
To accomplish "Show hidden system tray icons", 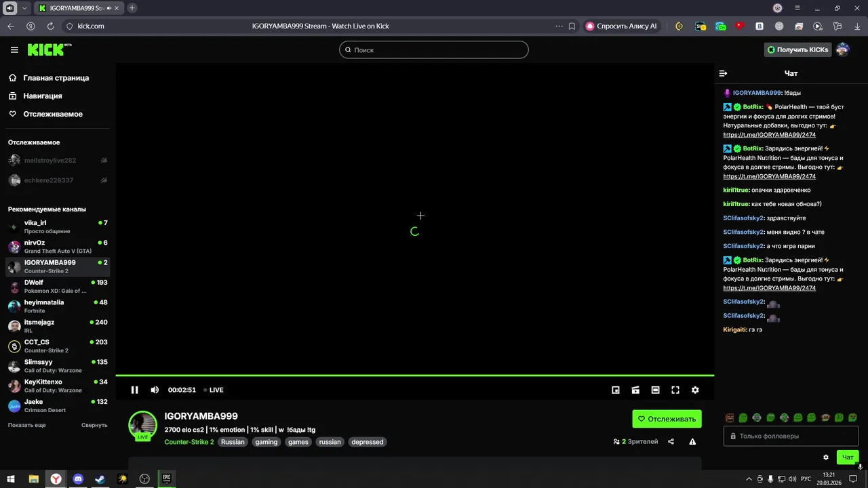I will tap(749, 479).
